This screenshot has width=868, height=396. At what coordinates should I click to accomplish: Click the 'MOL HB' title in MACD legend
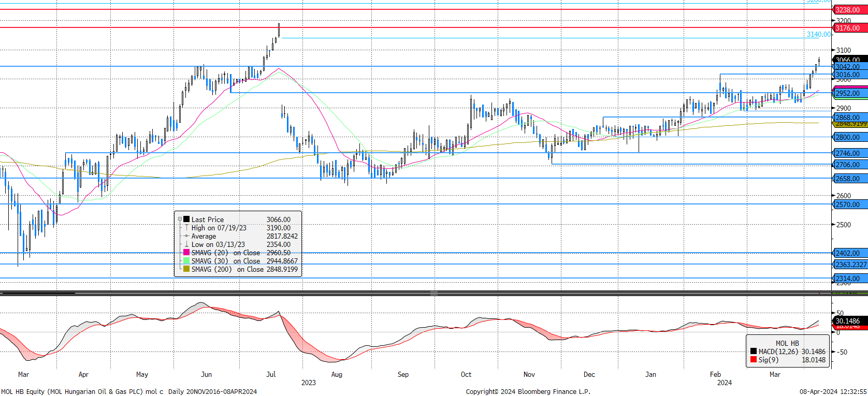(x=787, y=343)
